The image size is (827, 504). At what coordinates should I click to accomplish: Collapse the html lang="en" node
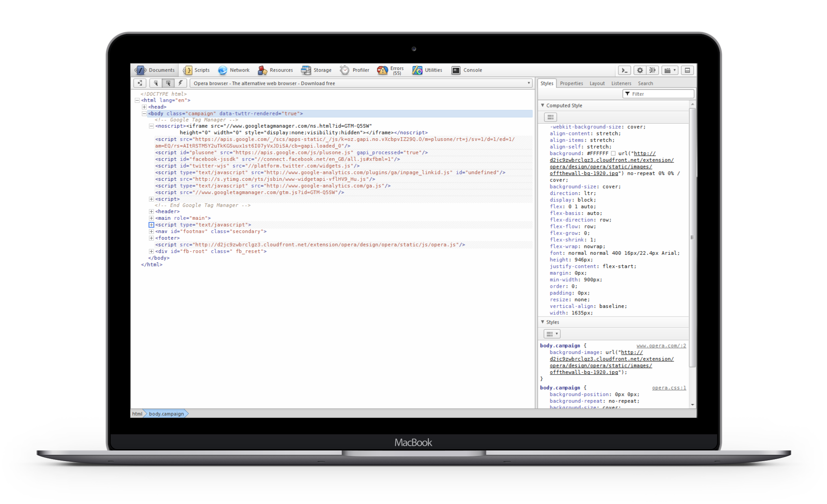[137, 100]
